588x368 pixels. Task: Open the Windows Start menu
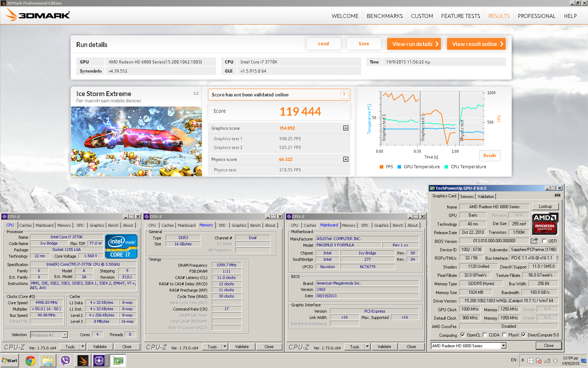9,360
